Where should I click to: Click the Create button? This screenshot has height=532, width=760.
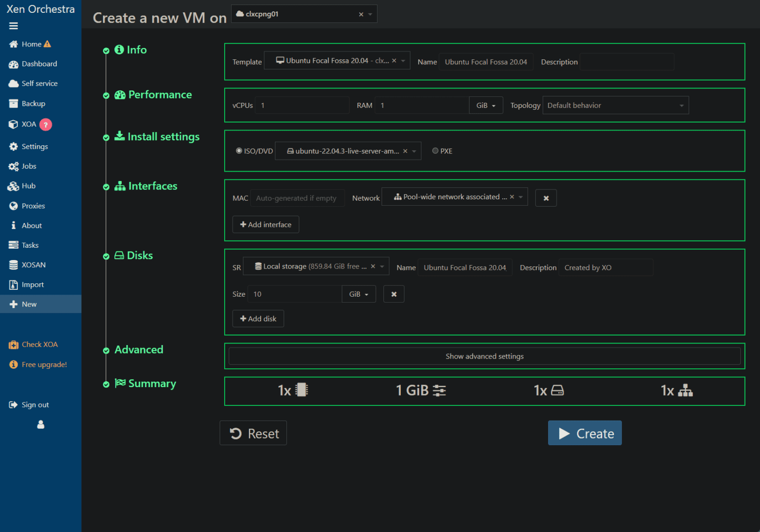pos(584,433)
